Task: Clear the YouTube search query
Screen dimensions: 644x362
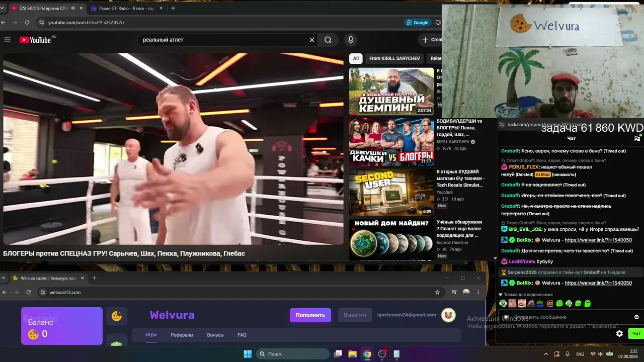Action: click(x=312, y=40)
